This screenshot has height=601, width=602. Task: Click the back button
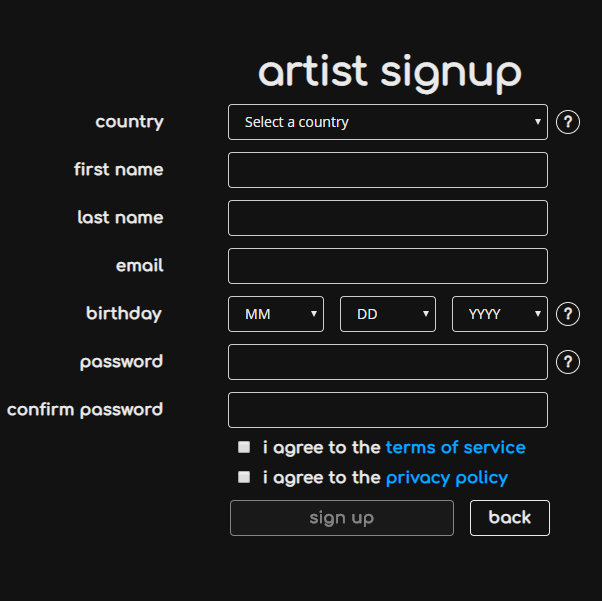click(x=509, y=517)
